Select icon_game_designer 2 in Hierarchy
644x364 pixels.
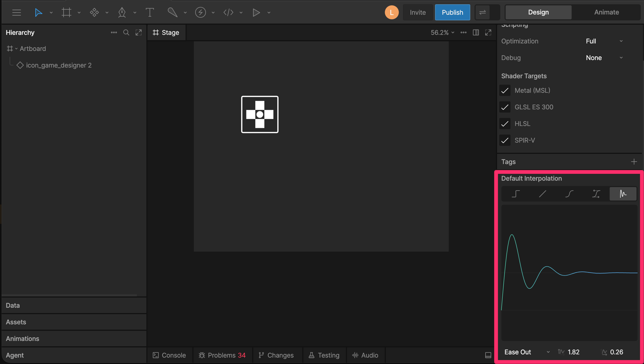point(59,65)
